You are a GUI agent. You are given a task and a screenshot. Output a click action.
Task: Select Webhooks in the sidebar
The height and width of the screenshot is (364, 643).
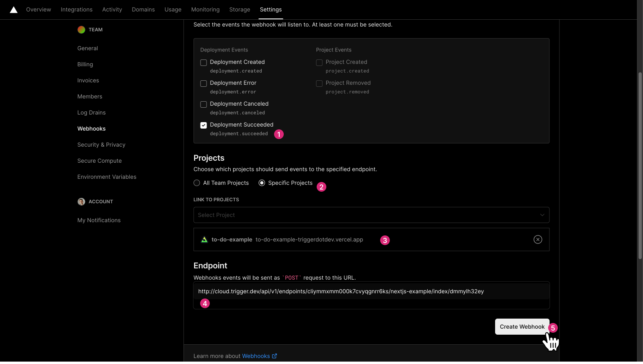click(92, 129)
